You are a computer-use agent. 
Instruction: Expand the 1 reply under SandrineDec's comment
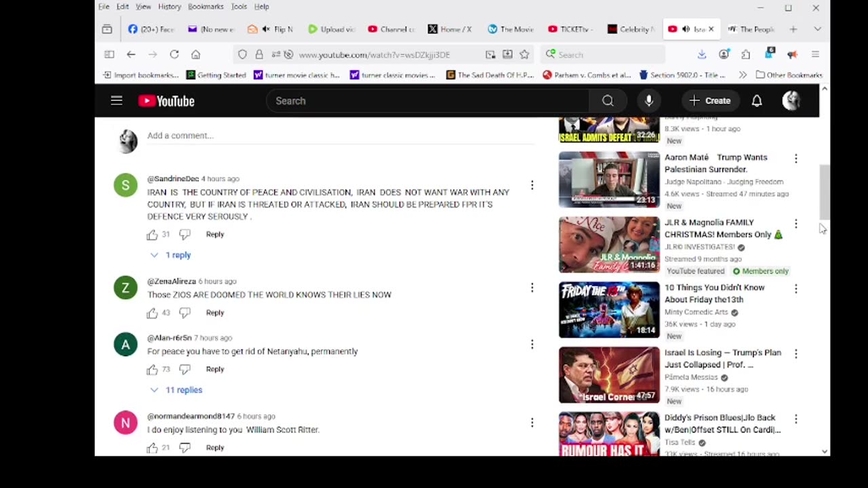tap(171, 255)
